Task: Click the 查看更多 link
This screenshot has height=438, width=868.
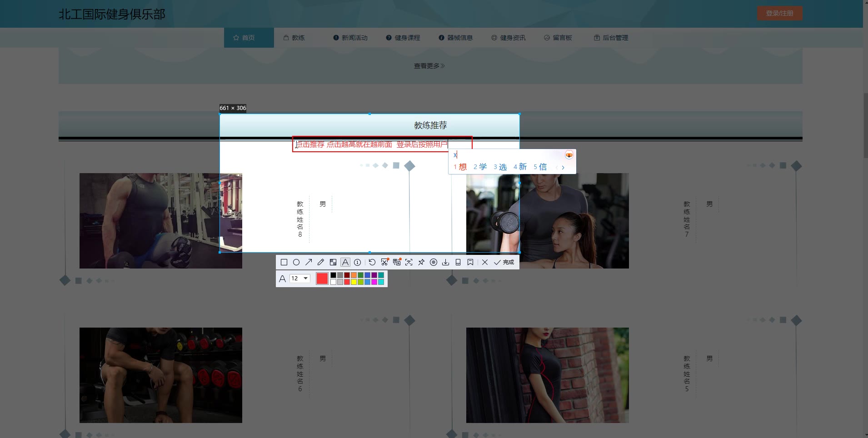Action: [429, 66]
